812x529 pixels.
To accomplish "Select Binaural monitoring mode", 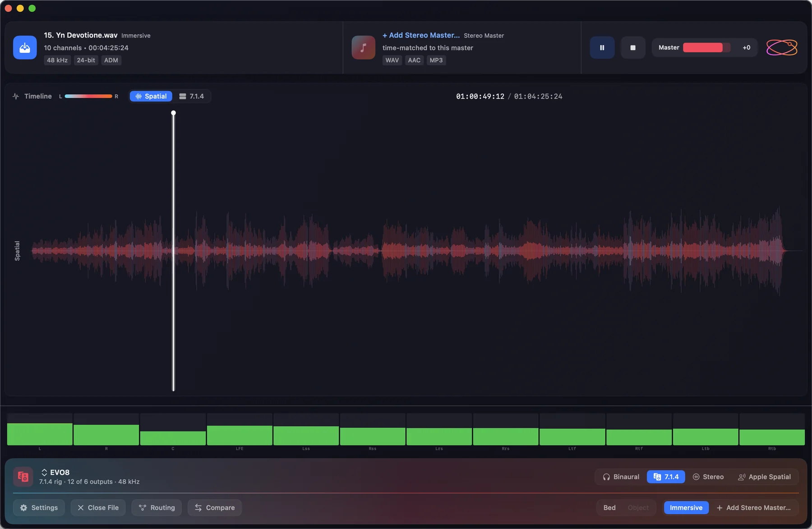I will point(621,477).
